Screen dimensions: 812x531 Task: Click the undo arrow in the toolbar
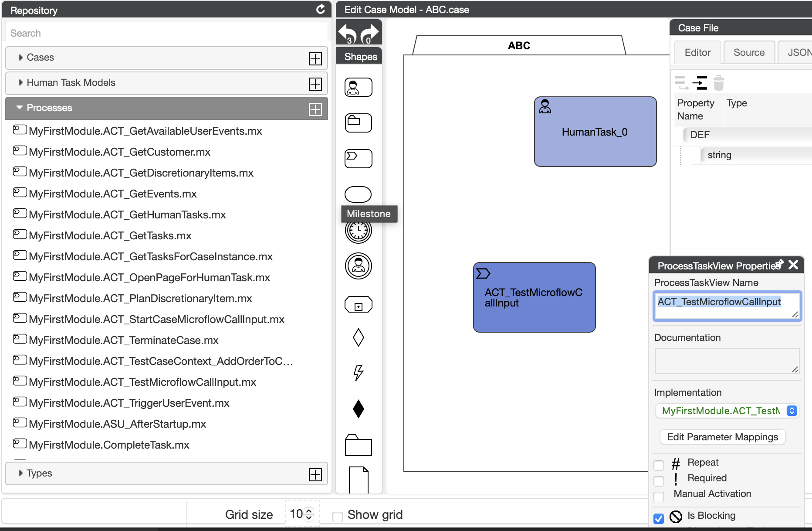(x=347, y=33)
